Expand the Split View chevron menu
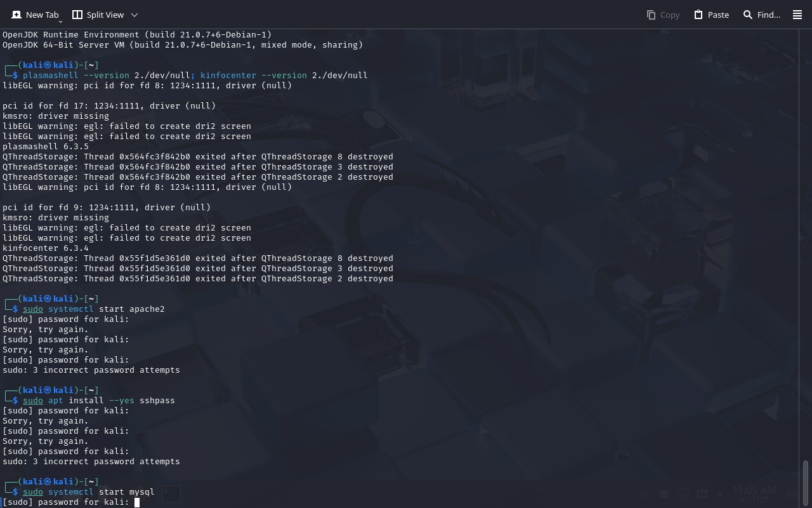812x508 pixels. click(134, 15)
